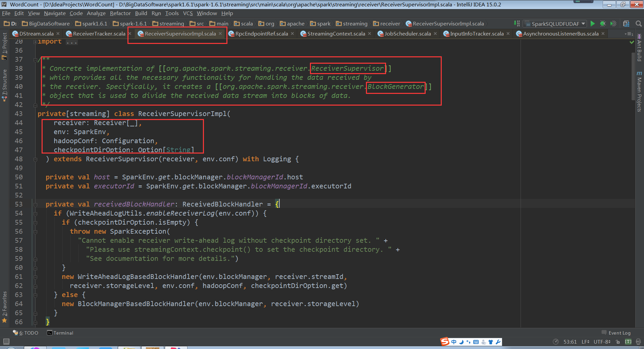
Task: Open the UTF-8 encoding selector
Action: pos(602,342)
